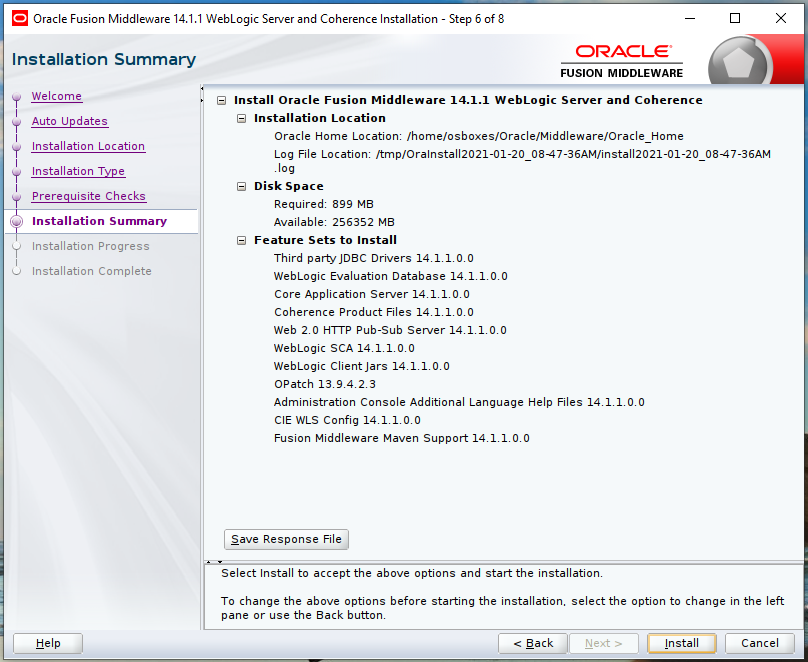Cancel the installation wizard
Image resolution: width=808 pixels, height=662 pixels.
760,643
